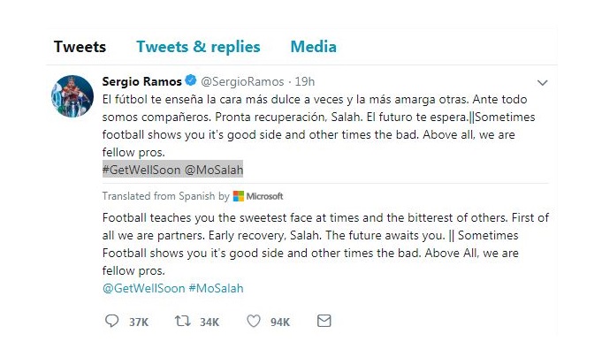
Task: Retweet using the arrows icon
Action: (181, 322)
